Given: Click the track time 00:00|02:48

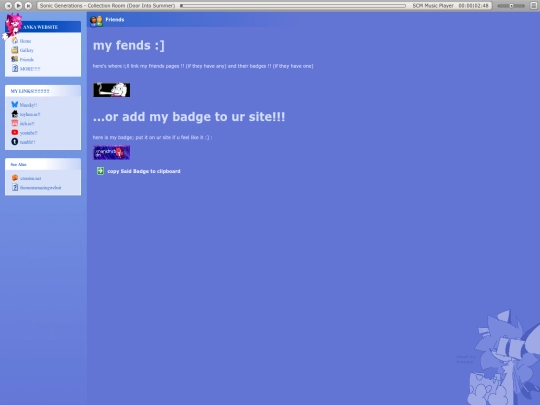Looking at the screenshot, I should click(474, 6).
